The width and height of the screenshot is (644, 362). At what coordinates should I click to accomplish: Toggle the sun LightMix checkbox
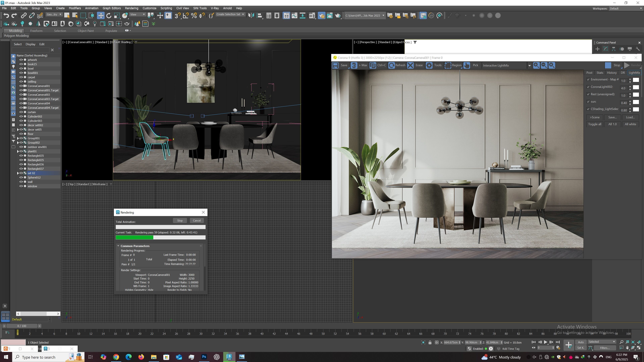click(588, 102)
